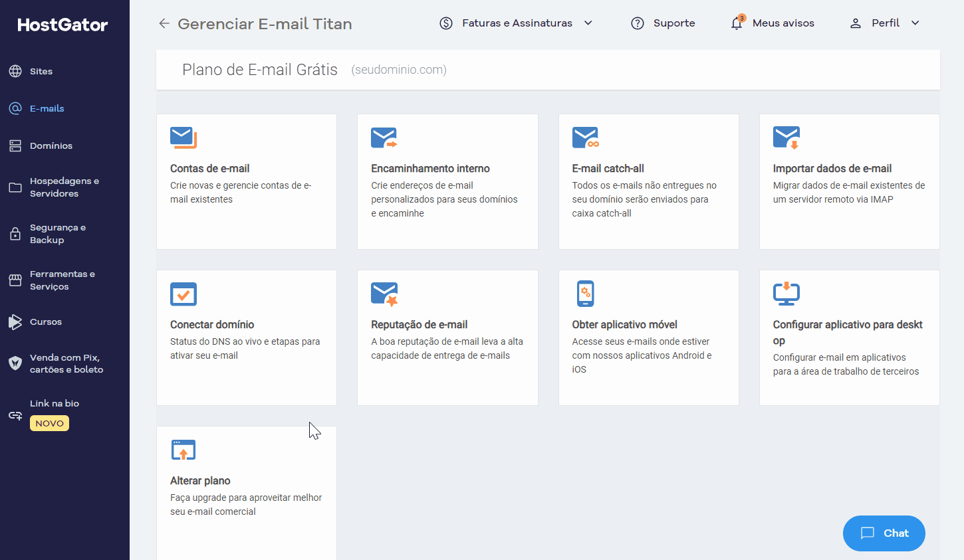Open the Perfil menu
This screenshot has height=560, width=964.
(885, 23)
